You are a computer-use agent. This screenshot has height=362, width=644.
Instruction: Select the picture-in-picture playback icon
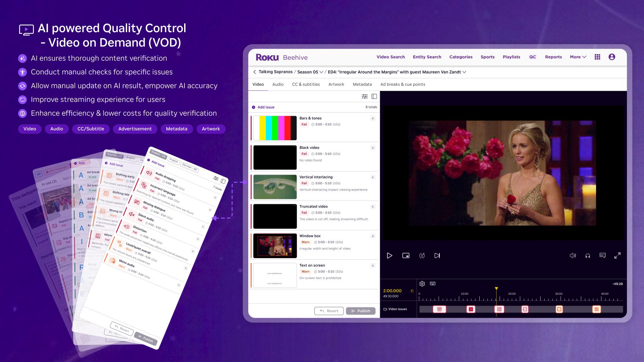click(x=406, y=255)
